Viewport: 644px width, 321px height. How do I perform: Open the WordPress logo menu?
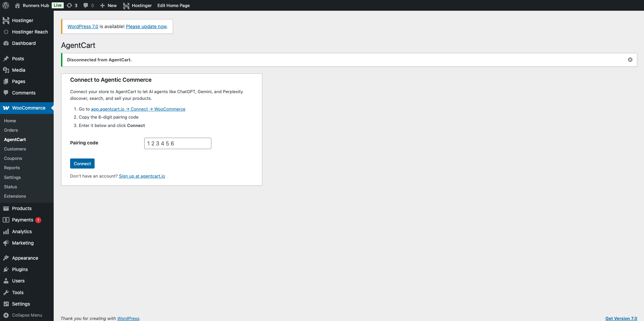(6, 5)
